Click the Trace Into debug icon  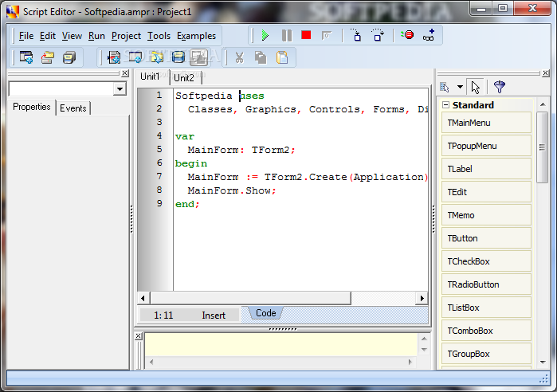coord(356,36)
